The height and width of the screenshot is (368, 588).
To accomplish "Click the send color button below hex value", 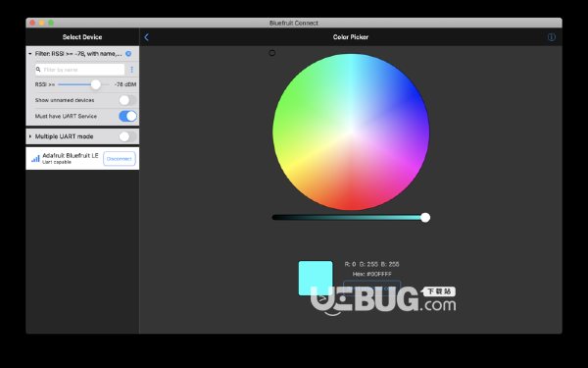I will [x=371, y=288].
